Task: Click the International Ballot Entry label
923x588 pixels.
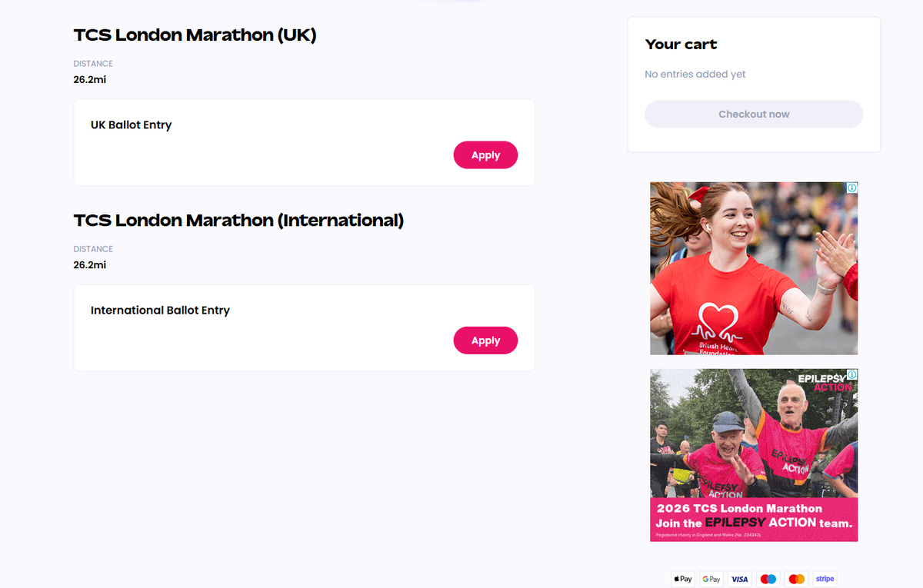Action: click(160, 311)
